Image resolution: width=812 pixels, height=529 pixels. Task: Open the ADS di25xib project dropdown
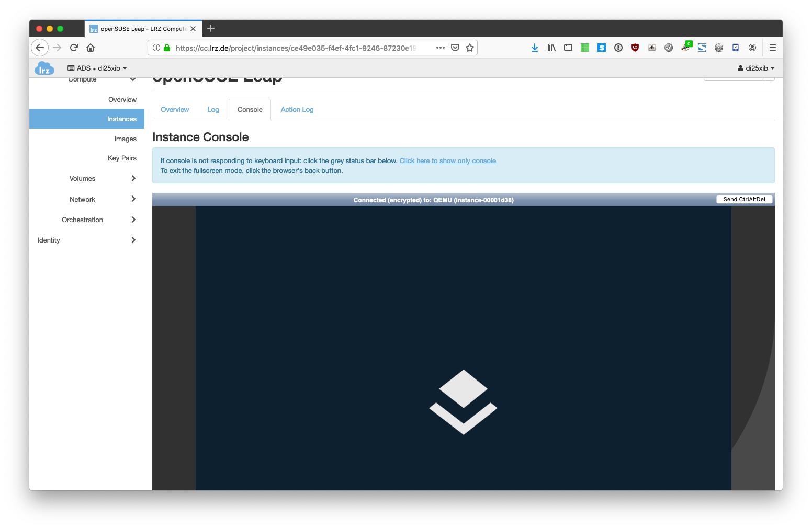click(x=98, y=68)
